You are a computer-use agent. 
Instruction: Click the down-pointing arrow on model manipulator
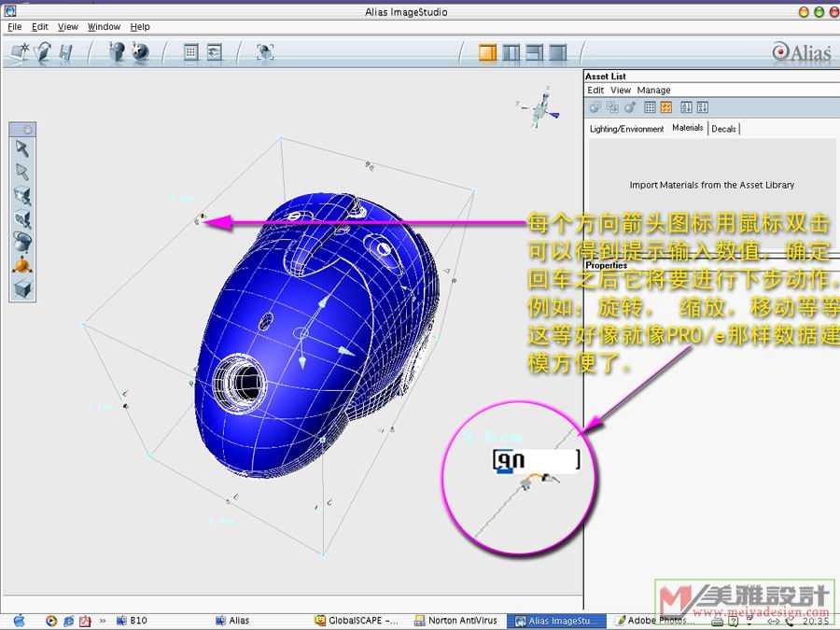[302, 363]
